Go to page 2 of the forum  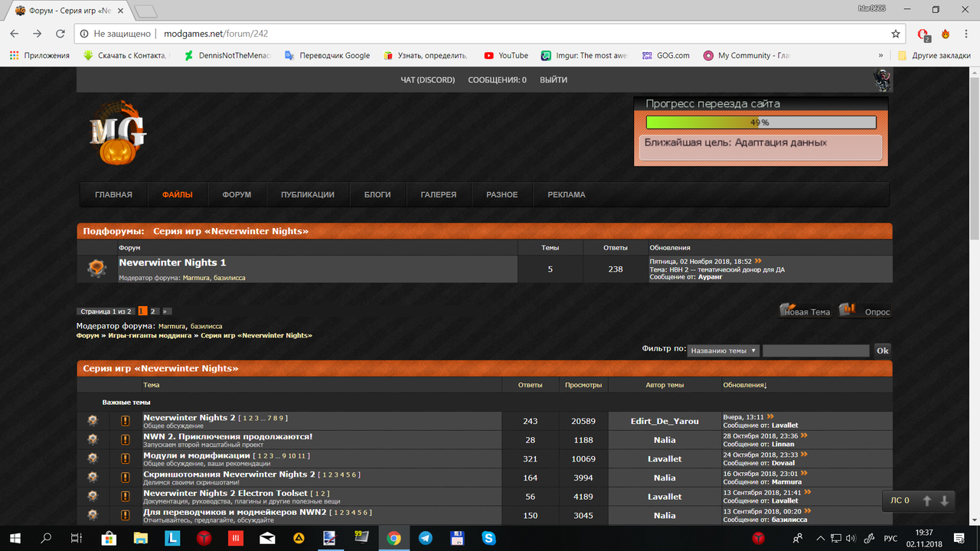(153, 311)
